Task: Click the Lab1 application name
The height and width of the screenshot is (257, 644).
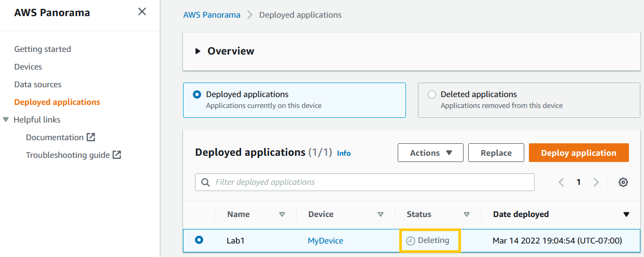Action: [x=235, y=240]
